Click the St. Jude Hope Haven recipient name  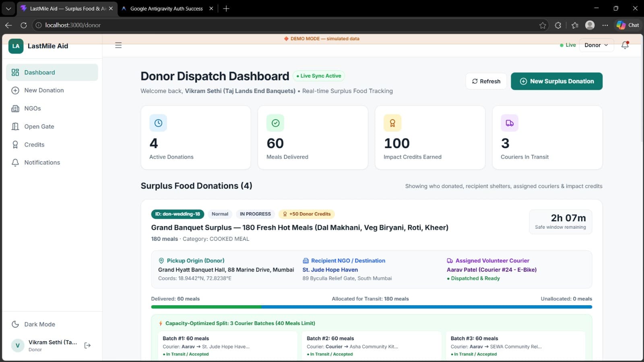(x=330, y=270)
